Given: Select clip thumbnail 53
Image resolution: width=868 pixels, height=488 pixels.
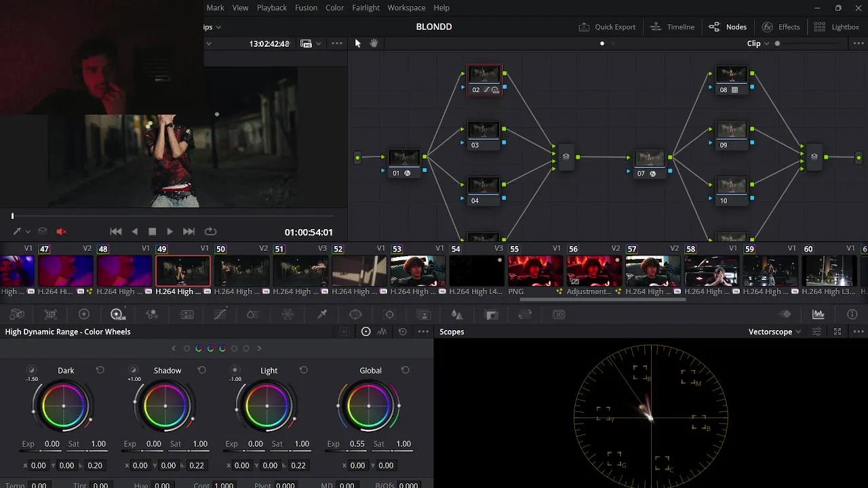Looking at the screenshot, I should click(x=418, y=271).
